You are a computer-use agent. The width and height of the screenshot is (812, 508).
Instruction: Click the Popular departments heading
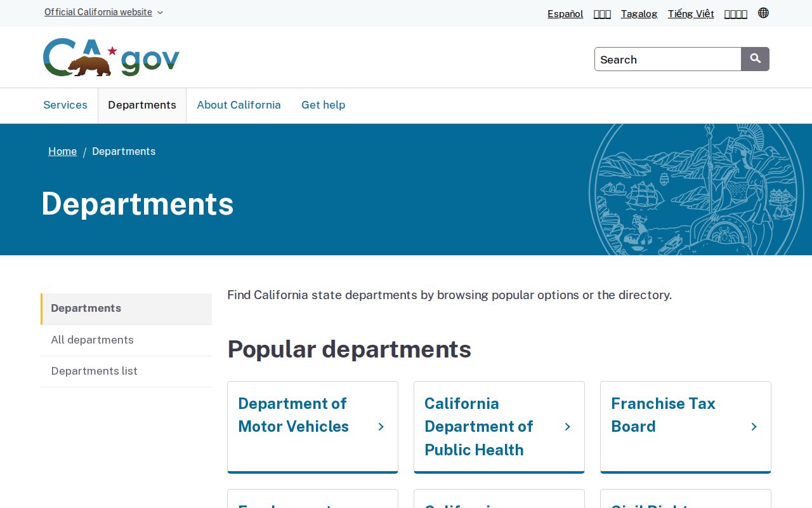tap(350, 349)
